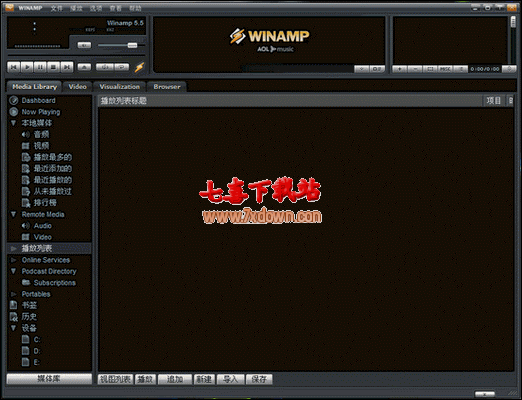Viewport: 522px width, 400px height.
Task: Go back to the previous track
Action: (x=14, y=67)
